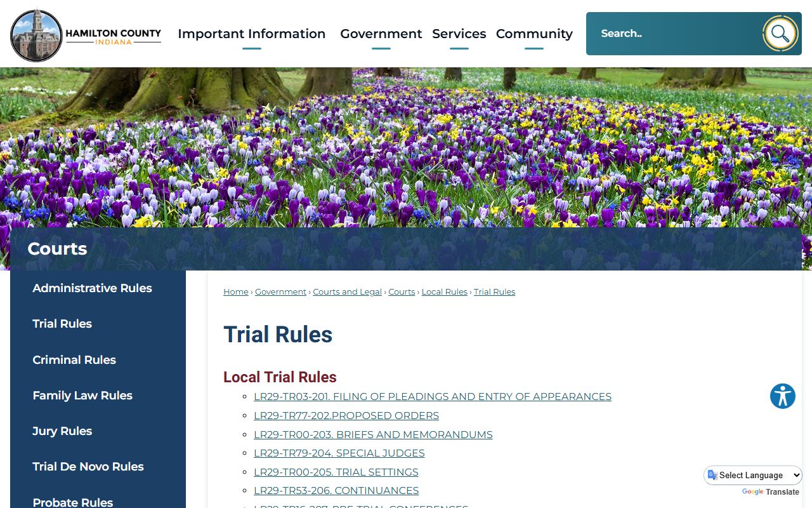Open the accessibility options icon
The height and width of the screenshot is (508, 812).
[783, 396]
